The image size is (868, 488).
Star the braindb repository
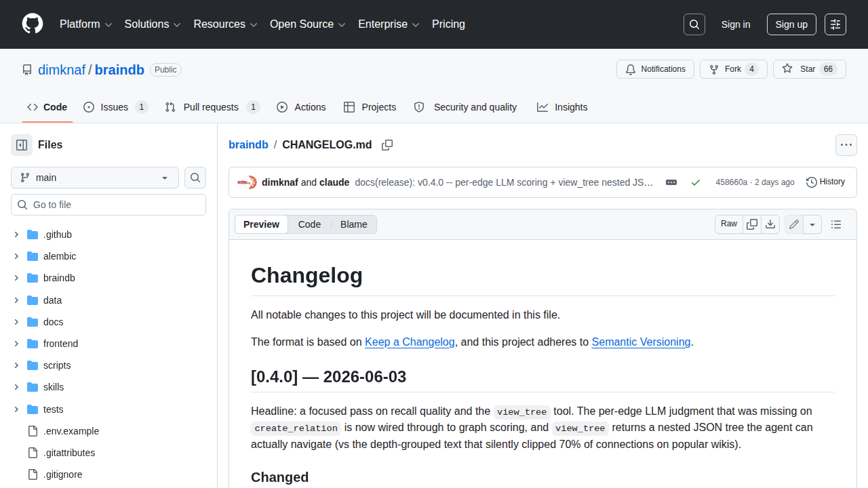point(810,69)
